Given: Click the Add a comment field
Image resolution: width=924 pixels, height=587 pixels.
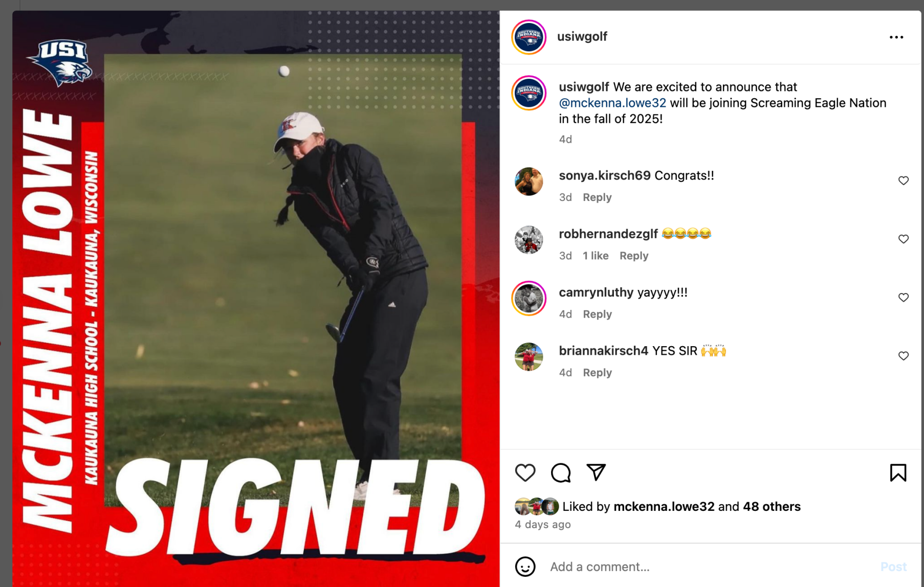Looking at the screenshot, I should (711, 567).
